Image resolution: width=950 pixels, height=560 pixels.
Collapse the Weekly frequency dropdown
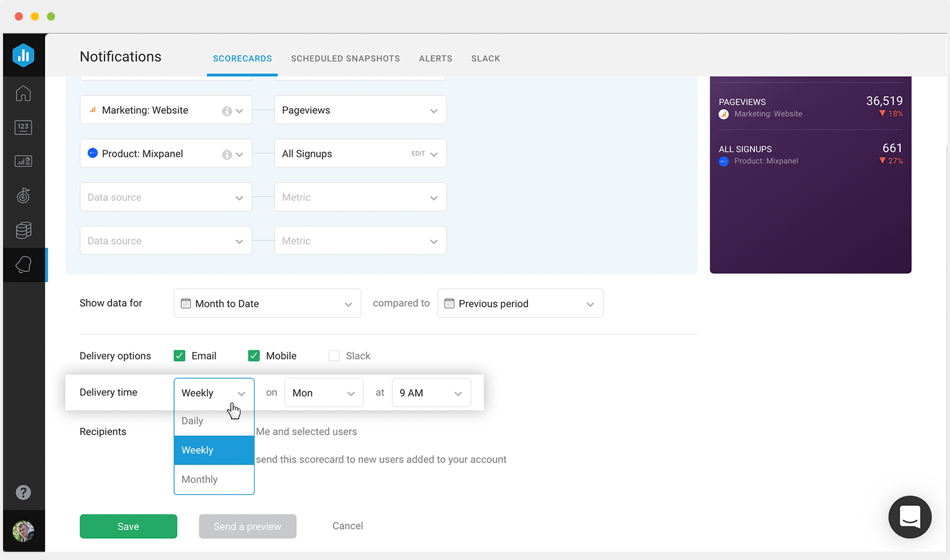tap(214, 393)
